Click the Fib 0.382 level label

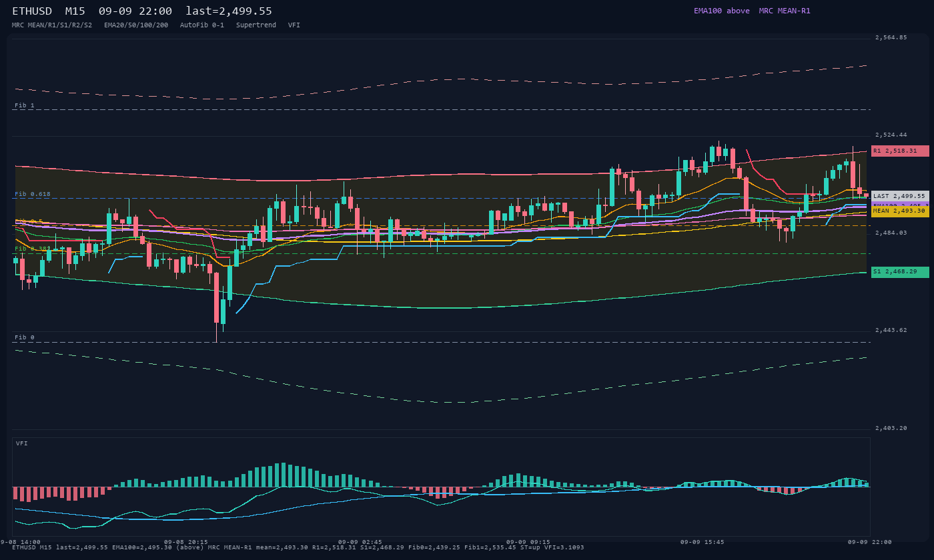coord(33,249)
